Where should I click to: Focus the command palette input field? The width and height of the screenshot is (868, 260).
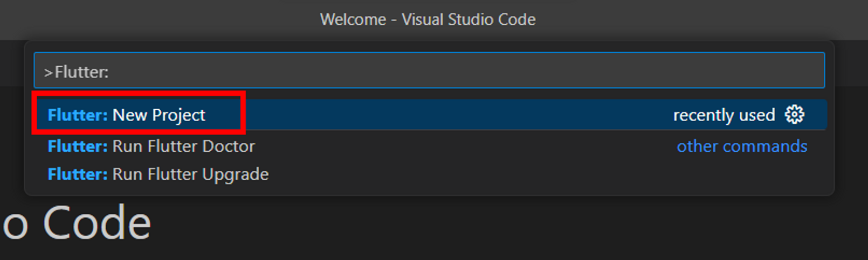click(429, 71)
